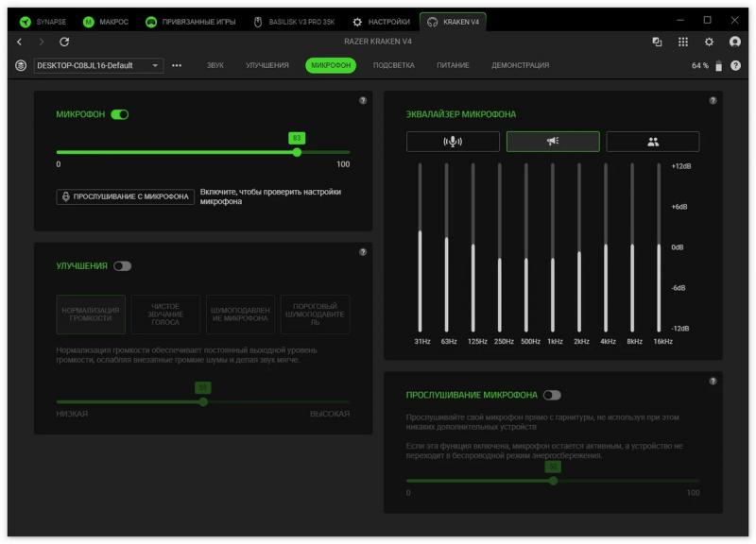Open help icon in Эквалайзер микрофона panel
The image size is (756, 544).
(x=713, y=100)
